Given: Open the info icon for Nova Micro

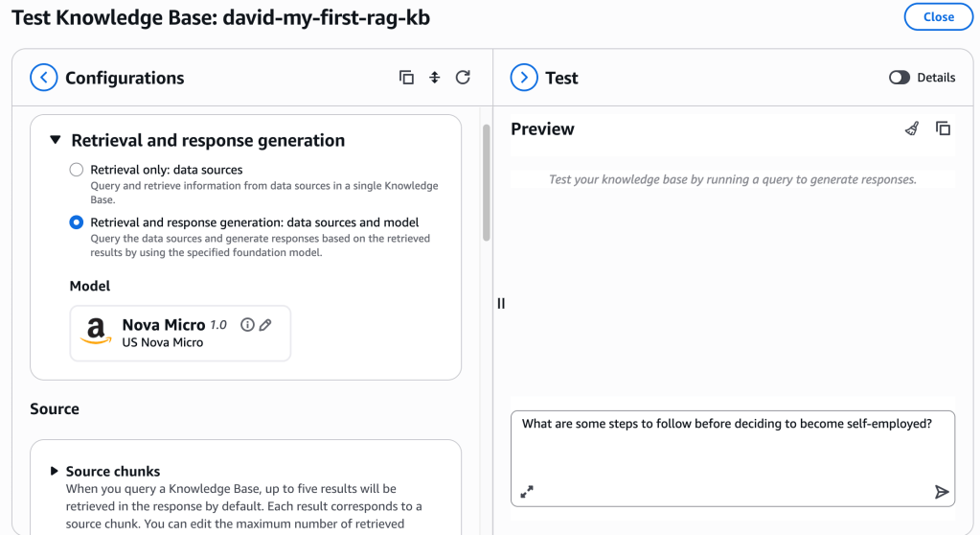Looking at the screenshot, I should 247,325.
